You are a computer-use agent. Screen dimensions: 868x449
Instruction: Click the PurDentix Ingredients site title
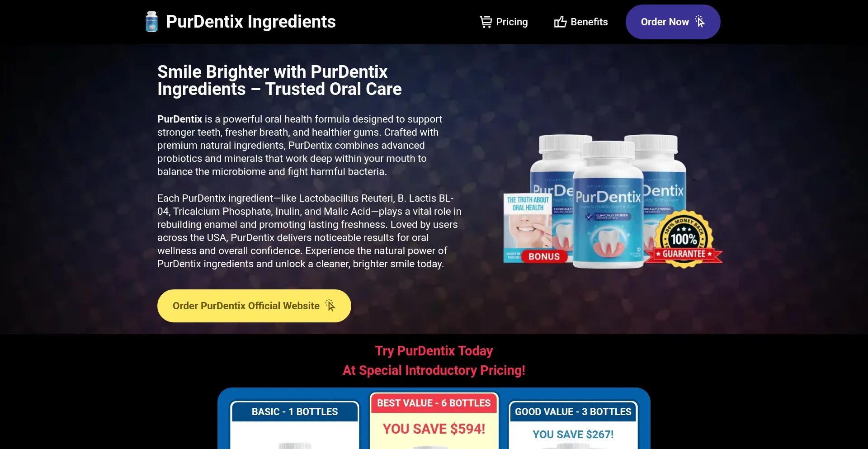click(x=251, y=22)
